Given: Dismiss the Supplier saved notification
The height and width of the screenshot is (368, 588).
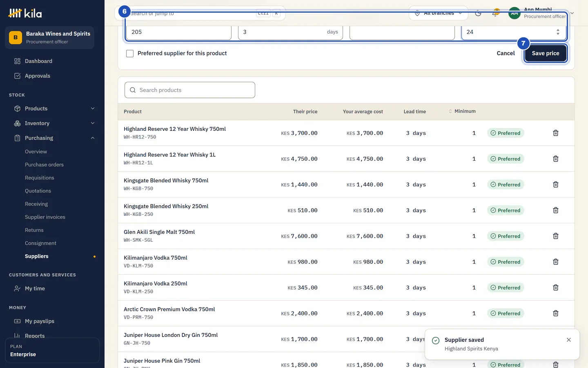Looking at the screenshot, I should (x=569, y=340).
